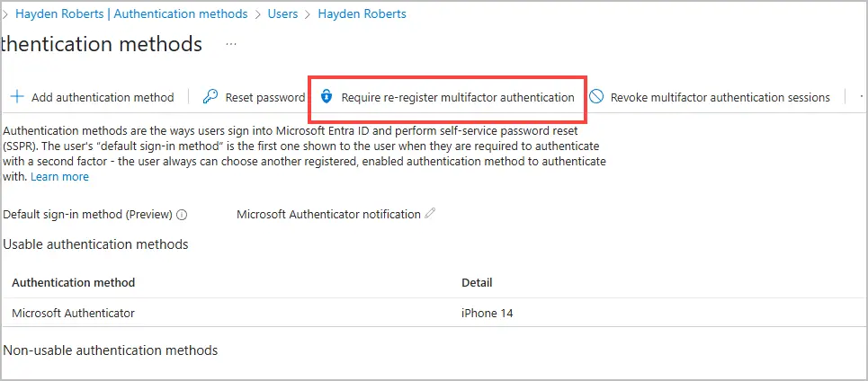The width and height of the screenshot is (868, 381).
Task: Navigate to the Users breadcrumb
Action: pyautogui.click(x=282, y=13)
